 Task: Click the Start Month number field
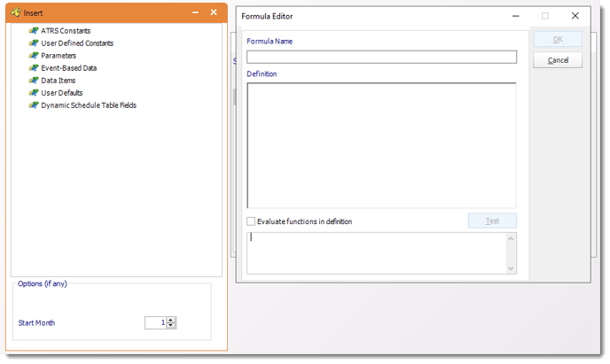(x=156, y=323)
